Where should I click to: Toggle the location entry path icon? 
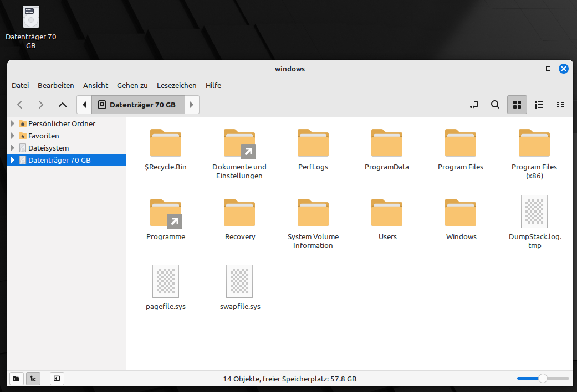pyautogui.click(x=474, y=105)
